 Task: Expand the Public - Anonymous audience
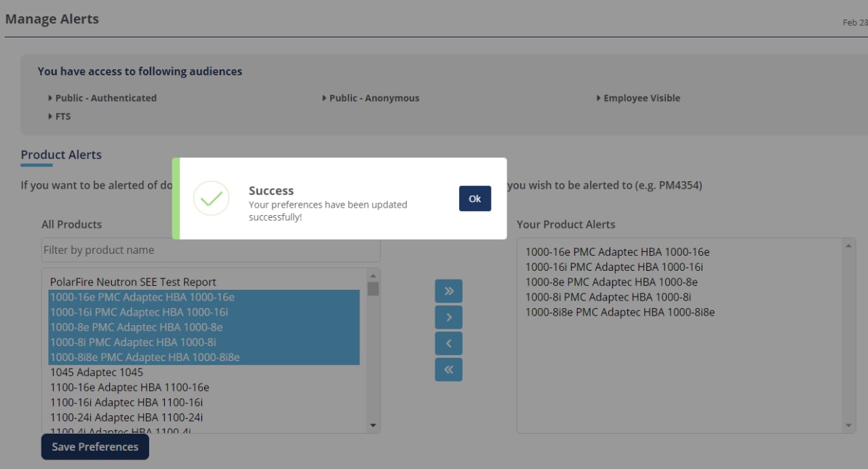click(374, 98)
